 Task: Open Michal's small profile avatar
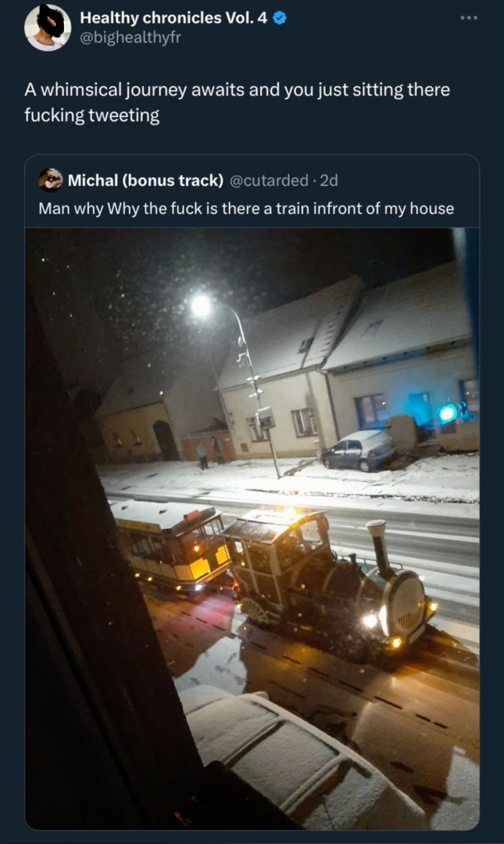click(50, 180)
